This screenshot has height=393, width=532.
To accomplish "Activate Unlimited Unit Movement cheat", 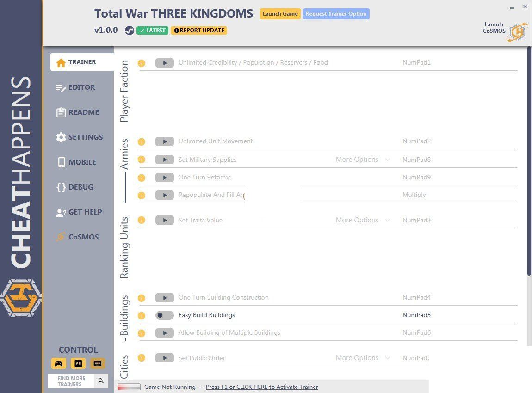I will coord(165,141).
